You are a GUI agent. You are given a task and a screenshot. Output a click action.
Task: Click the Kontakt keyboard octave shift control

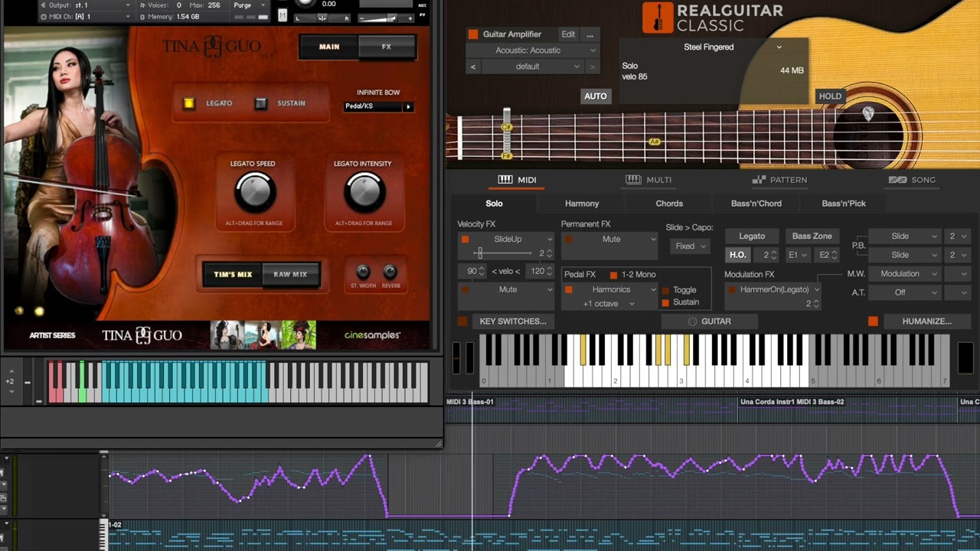[x=10, y=381]
